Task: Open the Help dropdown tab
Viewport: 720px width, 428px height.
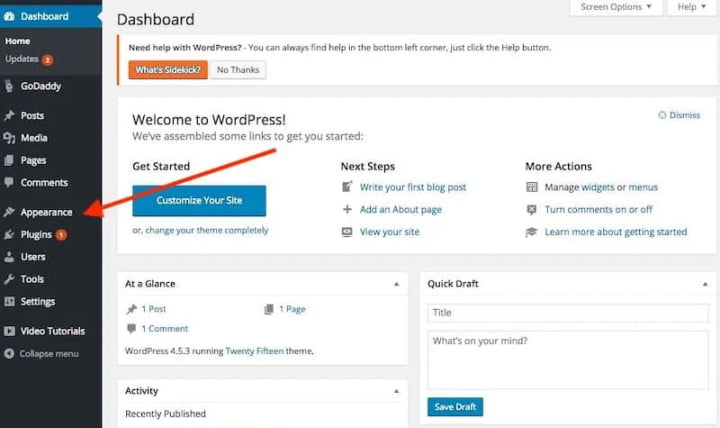Action: pos(692,7)
